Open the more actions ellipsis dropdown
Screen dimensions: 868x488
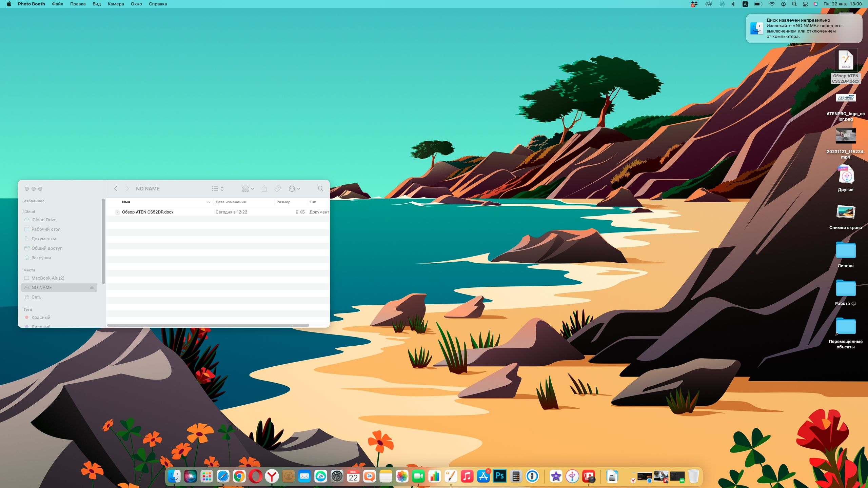tap(294, 189)
